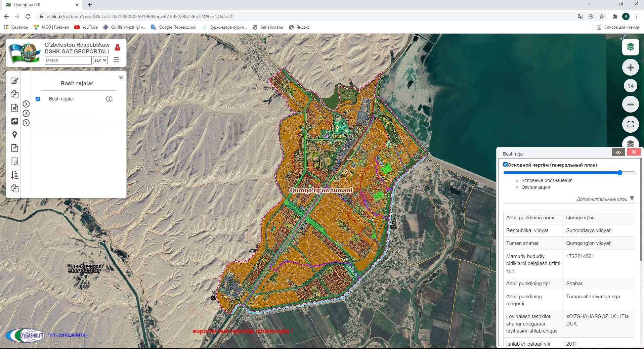Open the Сервисы apps bookmark
644x349 pixels.
point(16,27)
